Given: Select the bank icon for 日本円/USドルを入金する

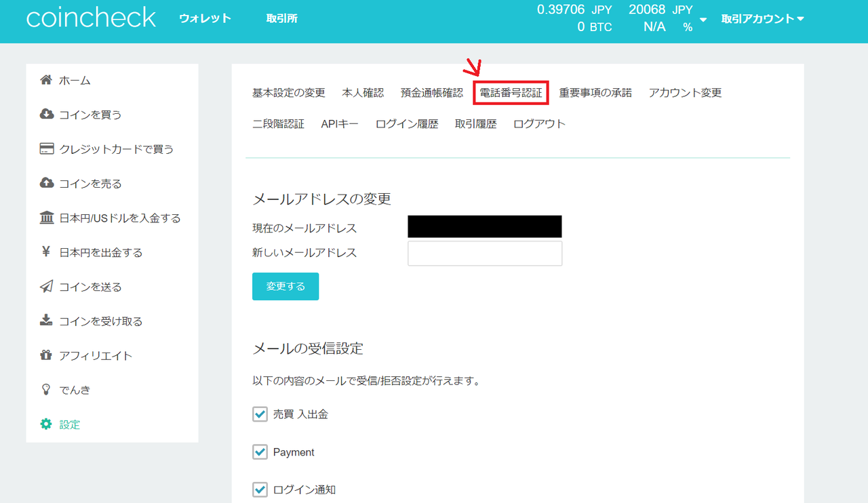Looking at the screenshot, I should pos(45,218).
